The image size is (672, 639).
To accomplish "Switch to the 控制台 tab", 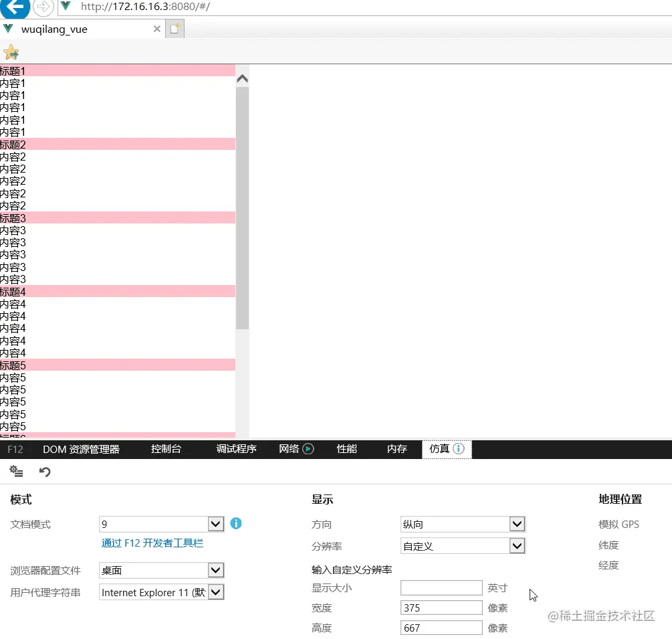I will pos(166,449).
